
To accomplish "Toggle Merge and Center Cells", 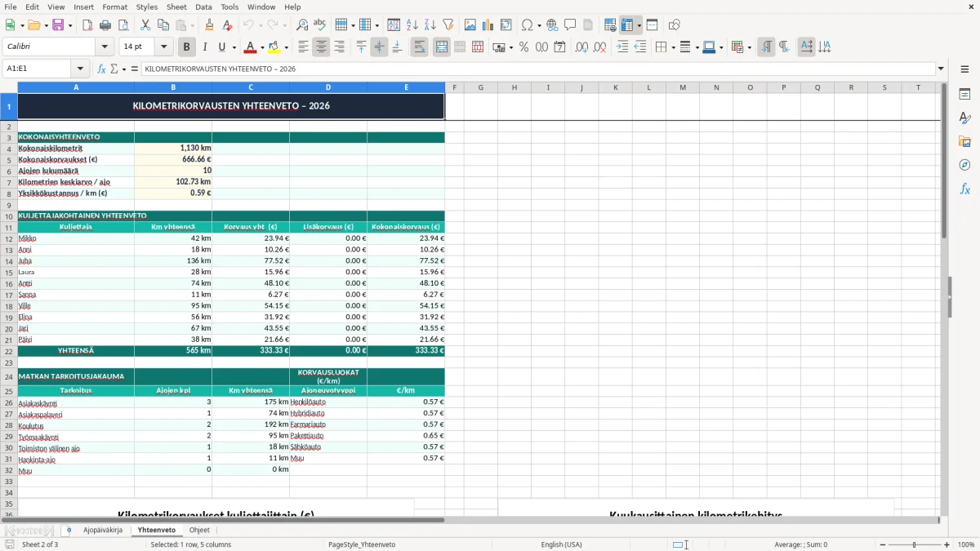I will pos(442,47).
